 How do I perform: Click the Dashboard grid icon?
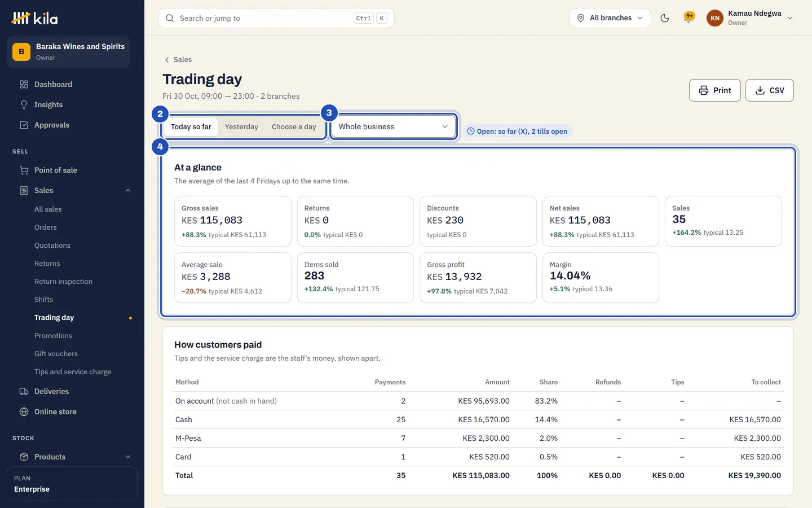[24, 85]
